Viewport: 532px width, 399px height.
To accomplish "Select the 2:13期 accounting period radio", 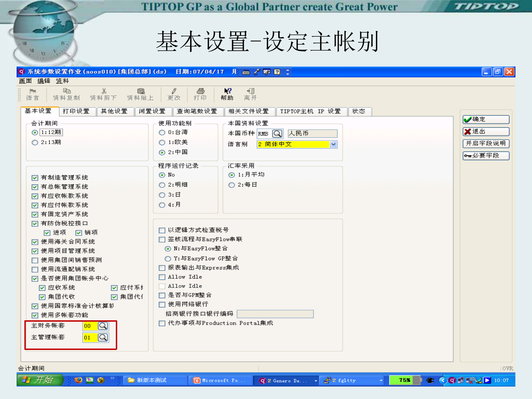I will tap(35, 142).
